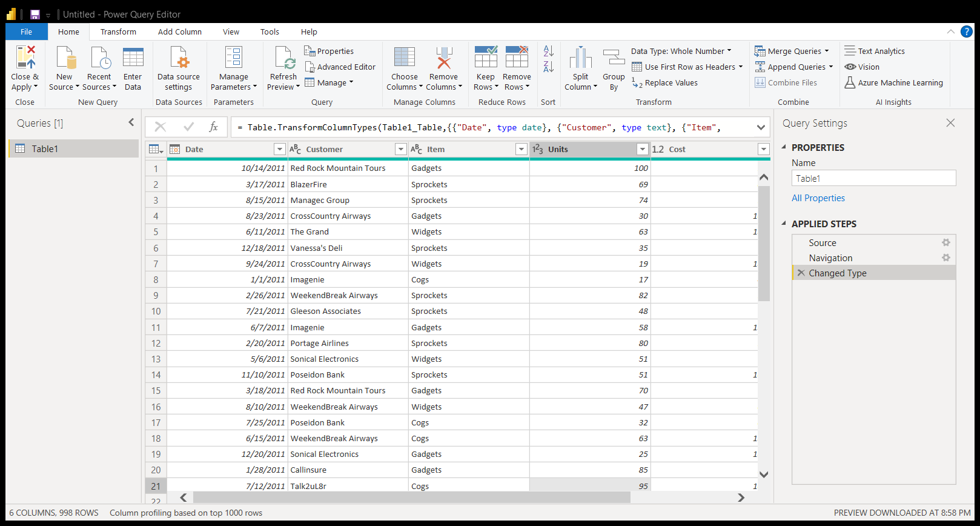Image resolution: width=980 pixels, height=526 pixels.
Task: Open Azure Machine Learning
Action: pos(894,83)
